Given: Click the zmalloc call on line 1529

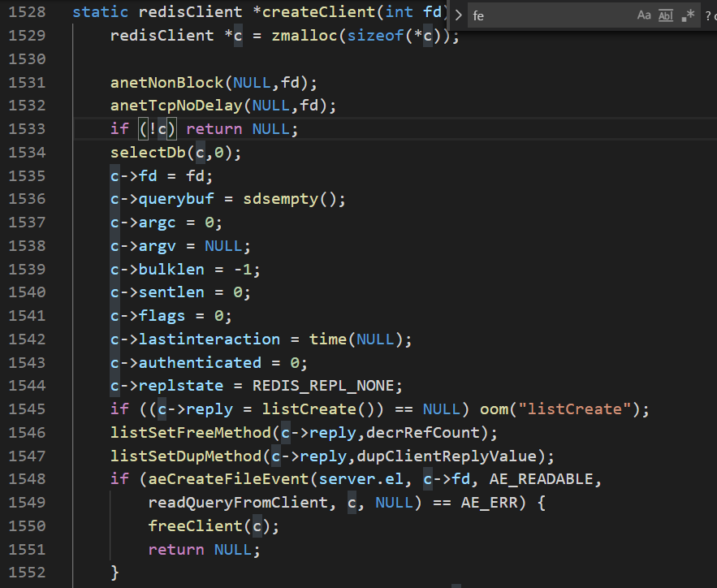Looking at the screenshot, I should tap(305, 35).
